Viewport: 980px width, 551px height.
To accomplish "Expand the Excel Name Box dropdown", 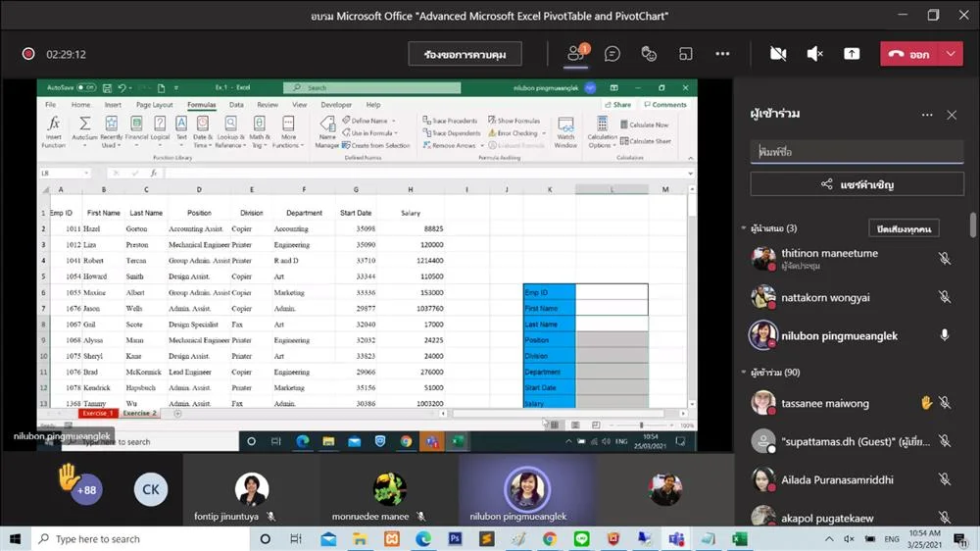I will coord(86,174).
